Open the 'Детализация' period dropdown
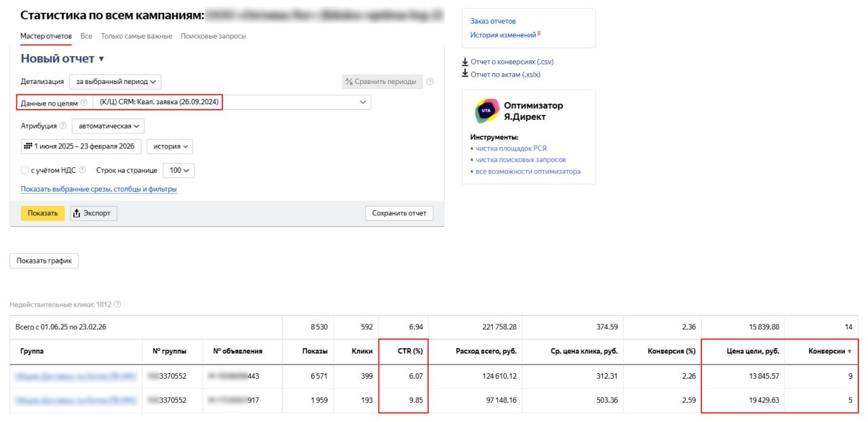The height and width of the screenshot is (422, 868). [x=115, y=82]
